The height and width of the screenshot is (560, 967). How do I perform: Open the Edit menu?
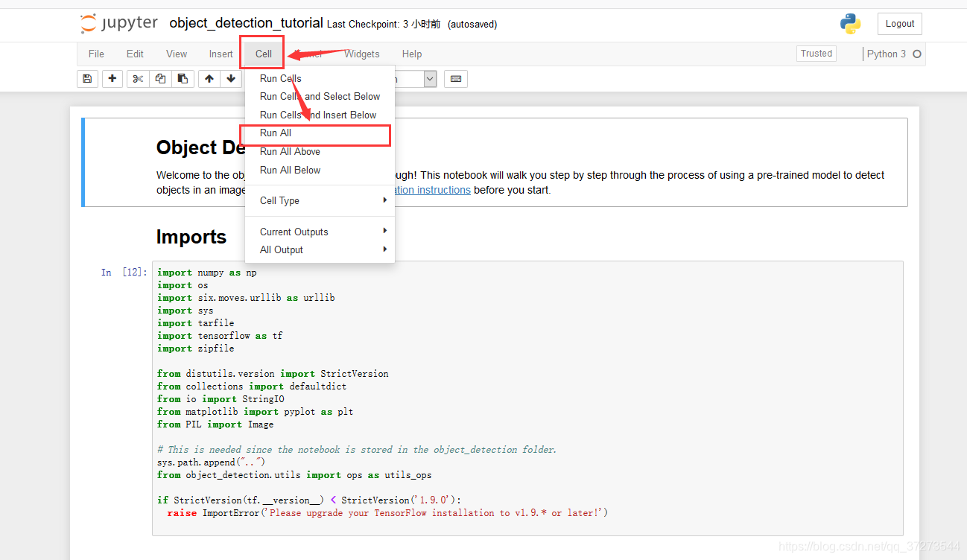135,54
